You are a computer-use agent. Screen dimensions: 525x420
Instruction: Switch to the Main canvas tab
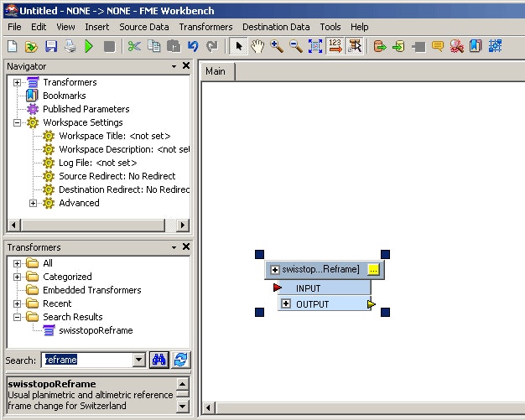(216, 71)
